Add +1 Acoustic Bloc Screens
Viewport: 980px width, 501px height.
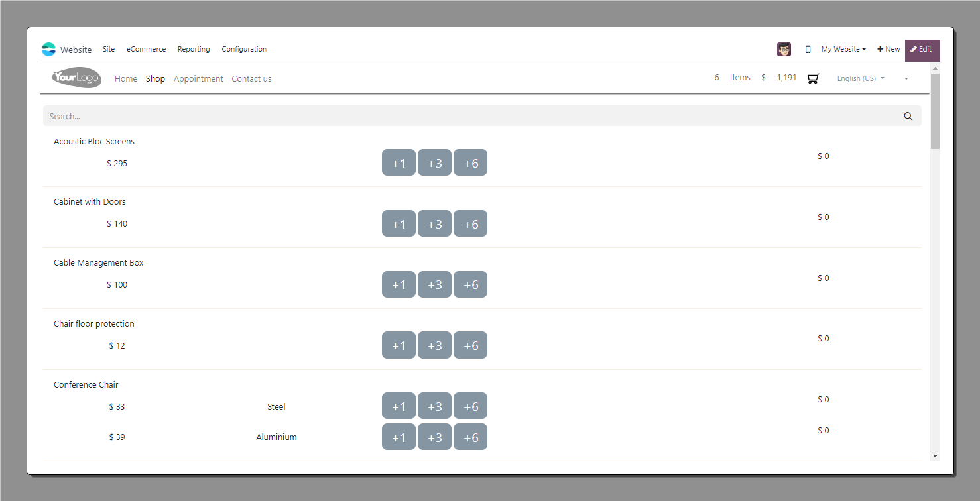[x=398, y=162]
